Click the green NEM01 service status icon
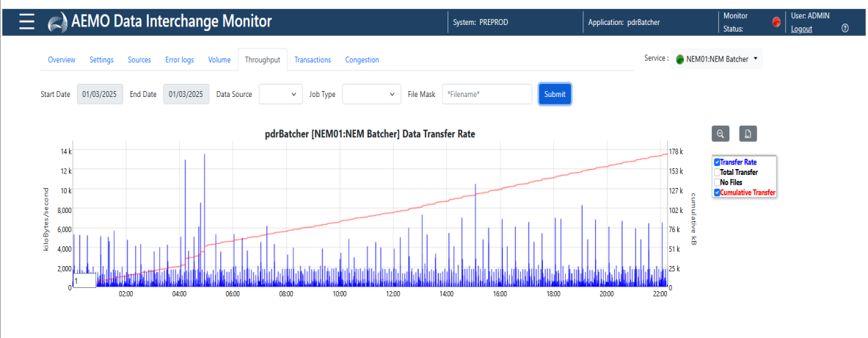This screenshot has height=338, width=868. pyautogui.click(x=679, y=59)
